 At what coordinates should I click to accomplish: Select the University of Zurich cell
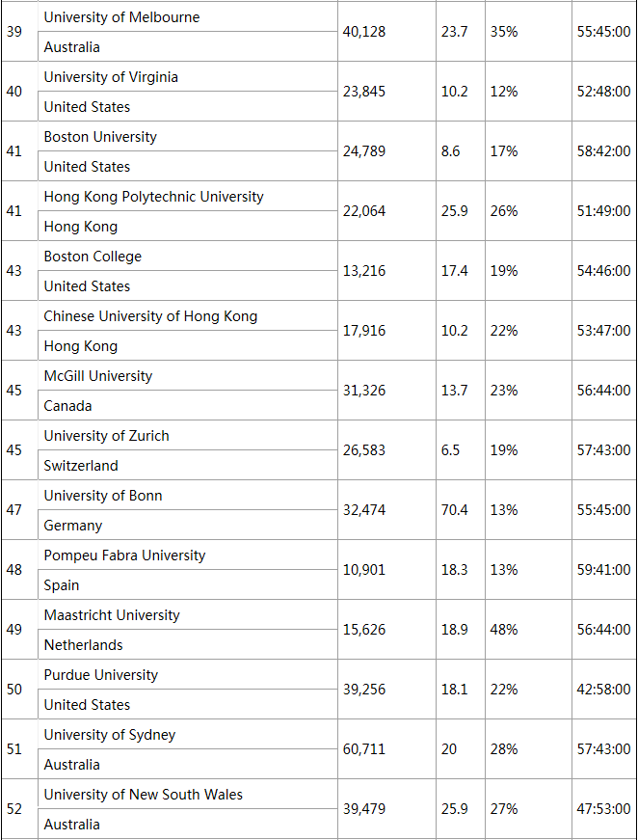click(106, 436)
